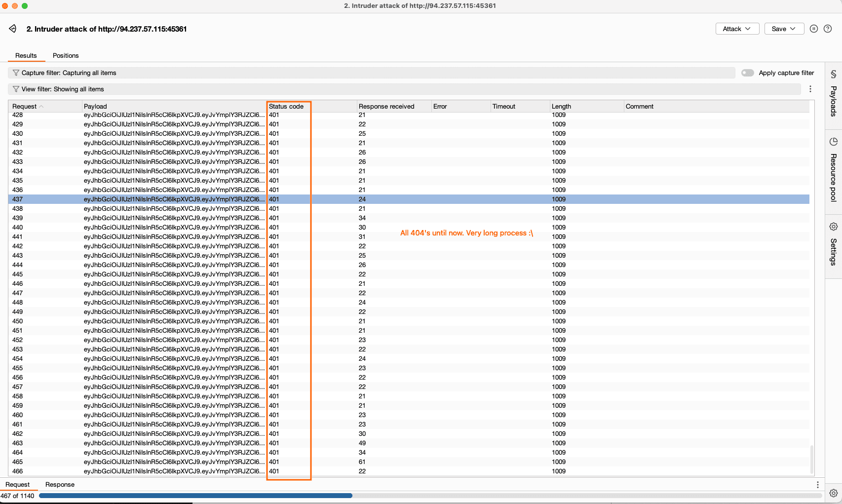Sort by the Length column header
The image size is (842, 504).
pos(586,106)
